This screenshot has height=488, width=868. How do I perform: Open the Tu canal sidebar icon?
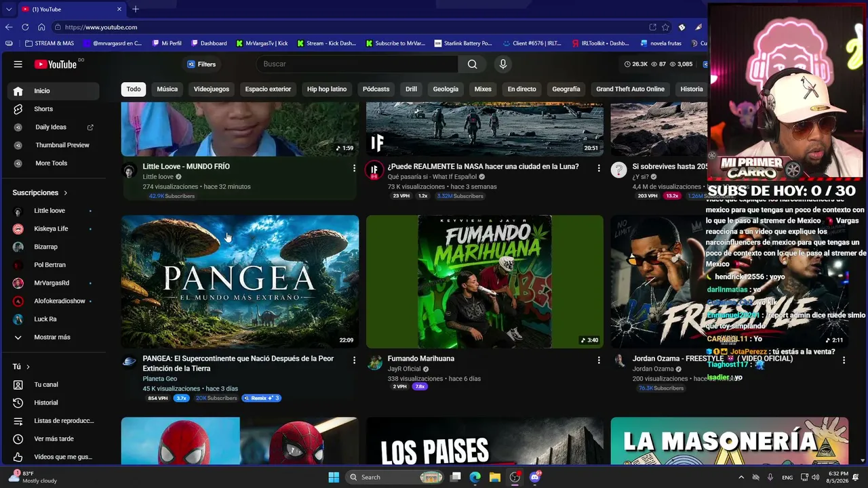point(18,385)
